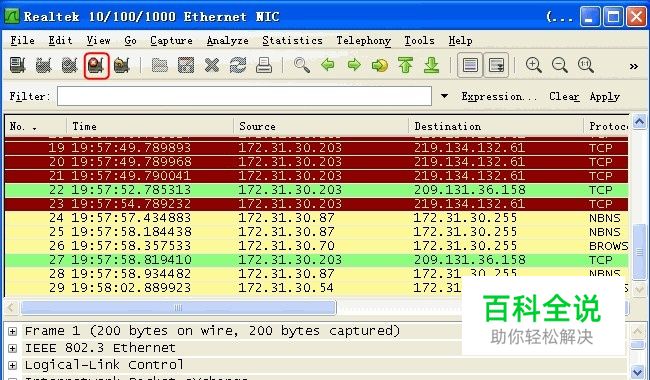Viewport: 650px width, 380px height.
Task: Sort by the Source column header
Action: [x=321, y=126]
